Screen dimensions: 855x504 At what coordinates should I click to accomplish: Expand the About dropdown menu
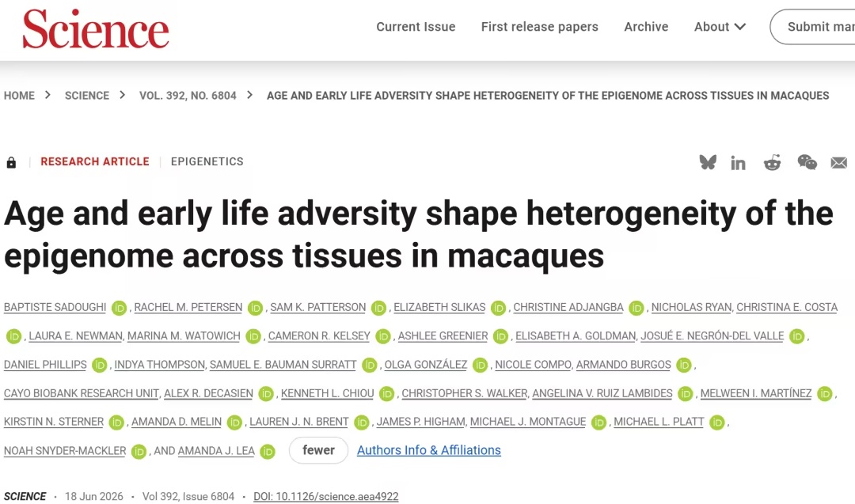click(x=719, y=27)
